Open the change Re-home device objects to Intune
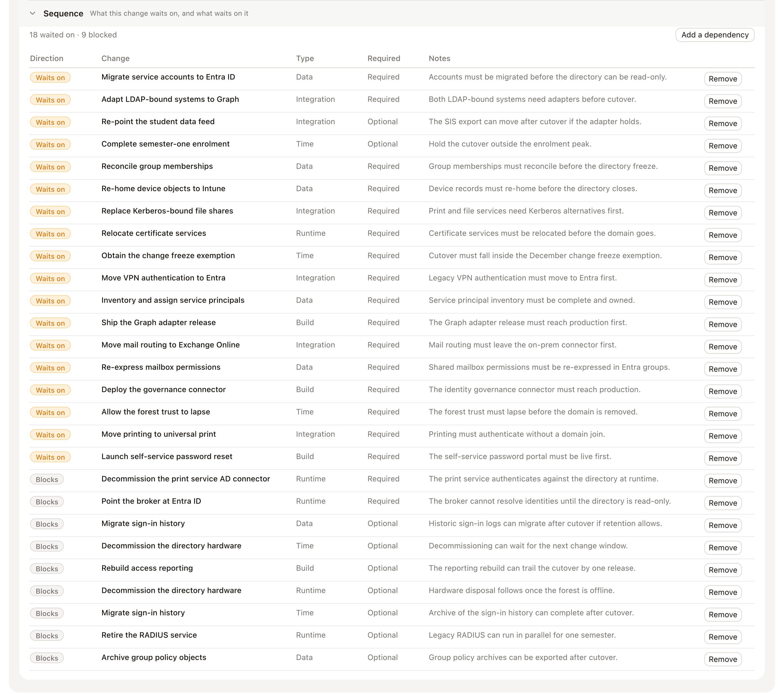784x694 pixels. click(163, 188)
